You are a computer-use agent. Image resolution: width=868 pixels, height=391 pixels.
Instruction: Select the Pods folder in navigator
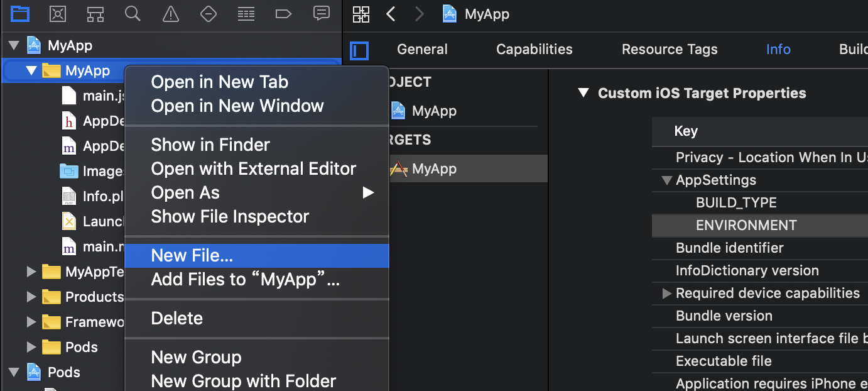point(81,347)
